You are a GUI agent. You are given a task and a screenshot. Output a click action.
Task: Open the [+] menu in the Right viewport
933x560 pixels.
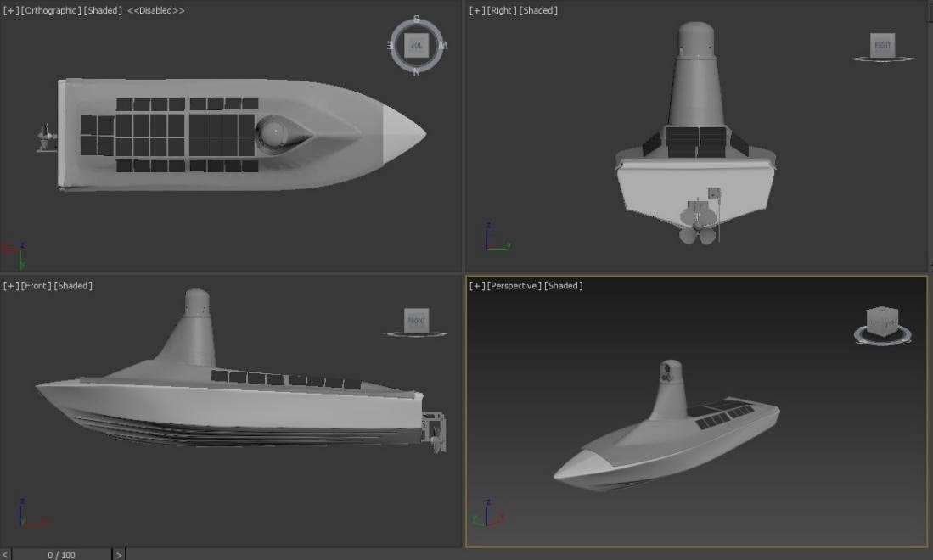tap(476, 11)
